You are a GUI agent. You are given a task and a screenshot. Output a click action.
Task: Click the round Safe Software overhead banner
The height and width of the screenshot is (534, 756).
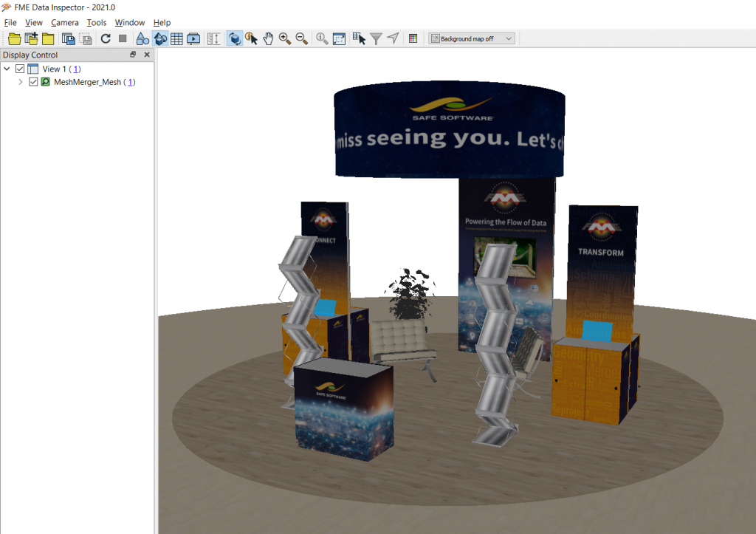(x=450, y=129)
